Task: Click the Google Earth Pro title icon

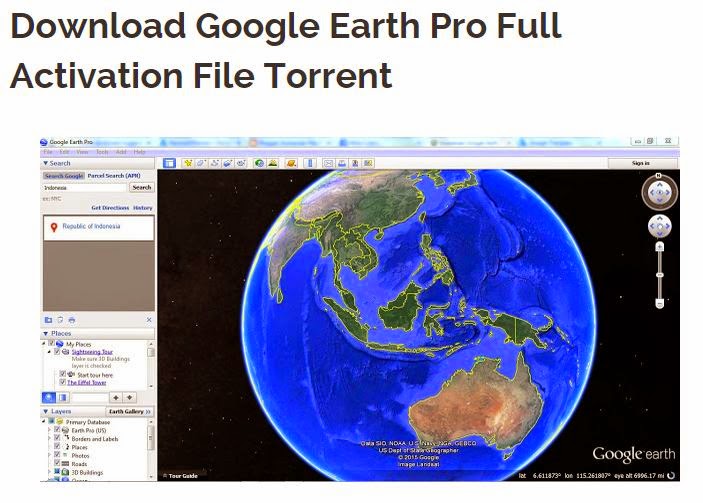Action: (x=44, y=142)
